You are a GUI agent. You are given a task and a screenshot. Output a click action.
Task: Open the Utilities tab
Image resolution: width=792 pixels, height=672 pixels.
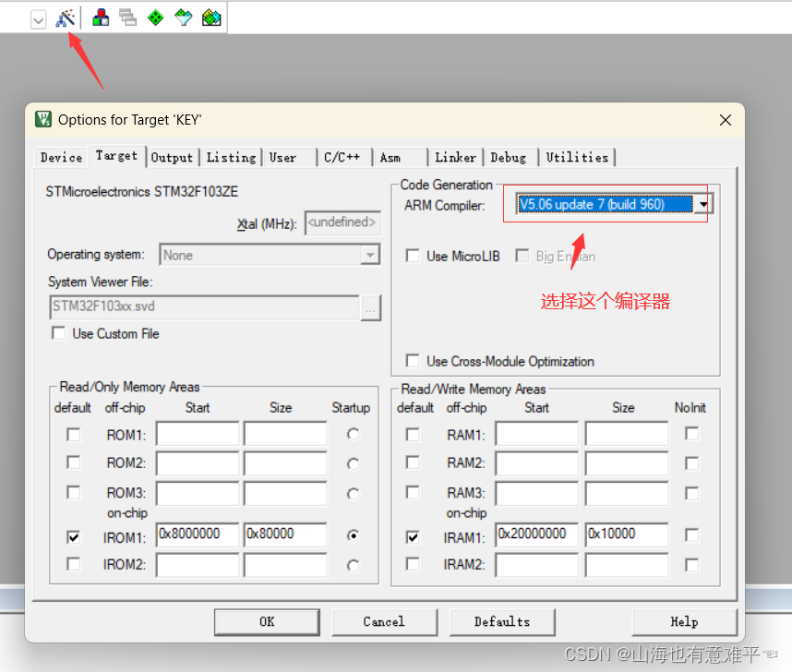click(577, 158)
